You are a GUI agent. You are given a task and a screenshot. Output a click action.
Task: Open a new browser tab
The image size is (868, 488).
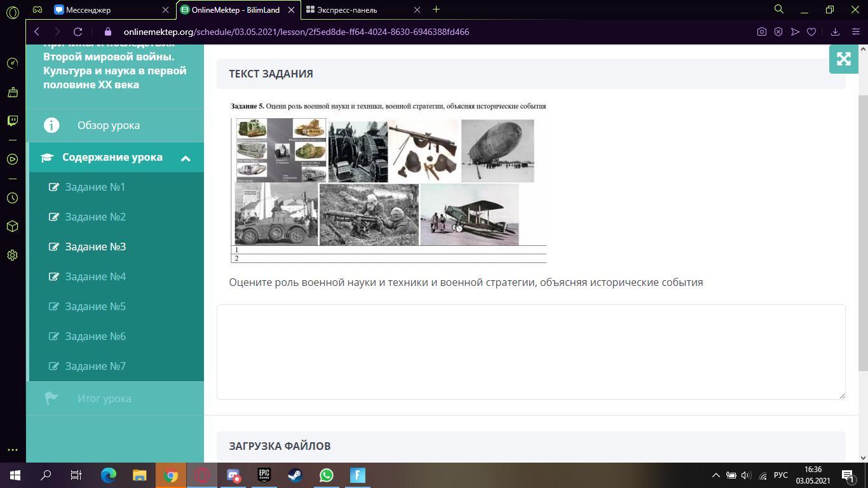point(436,10)
